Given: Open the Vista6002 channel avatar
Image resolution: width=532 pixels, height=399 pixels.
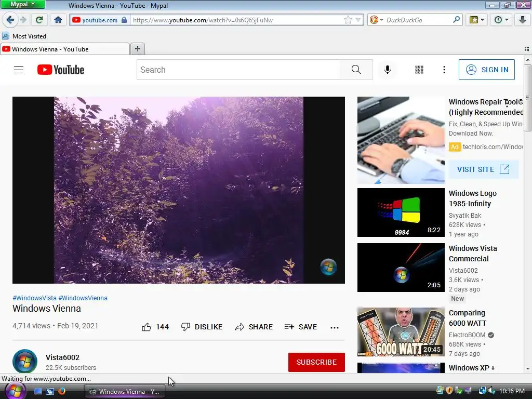Looking at the screenshot, I should (25, 362).
